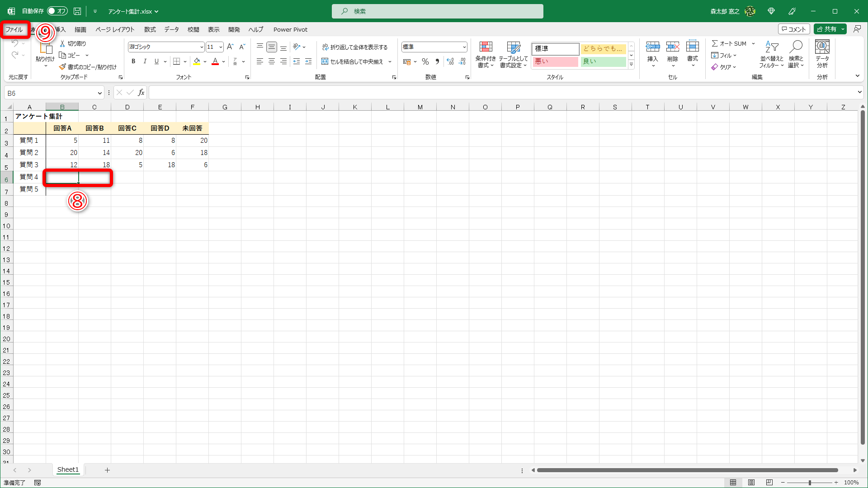Image resolution: width=868 pixels, height=488 pixels.
Task: Open the font size dropdown
Action: coord(220,47)
